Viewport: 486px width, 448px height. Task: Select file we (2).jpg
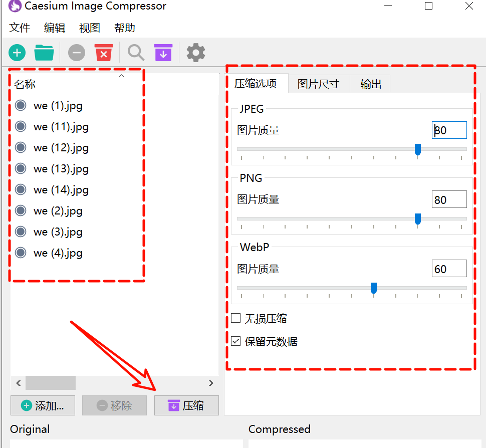[58, 211]
